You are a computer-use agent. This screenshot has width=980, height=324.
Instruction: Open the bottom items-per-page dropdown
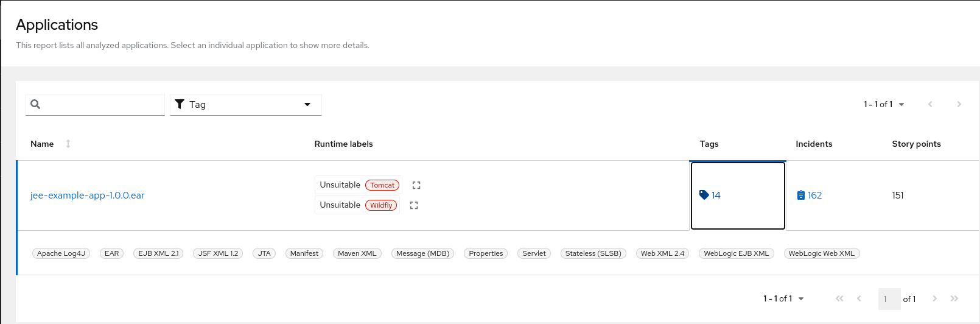783,298
